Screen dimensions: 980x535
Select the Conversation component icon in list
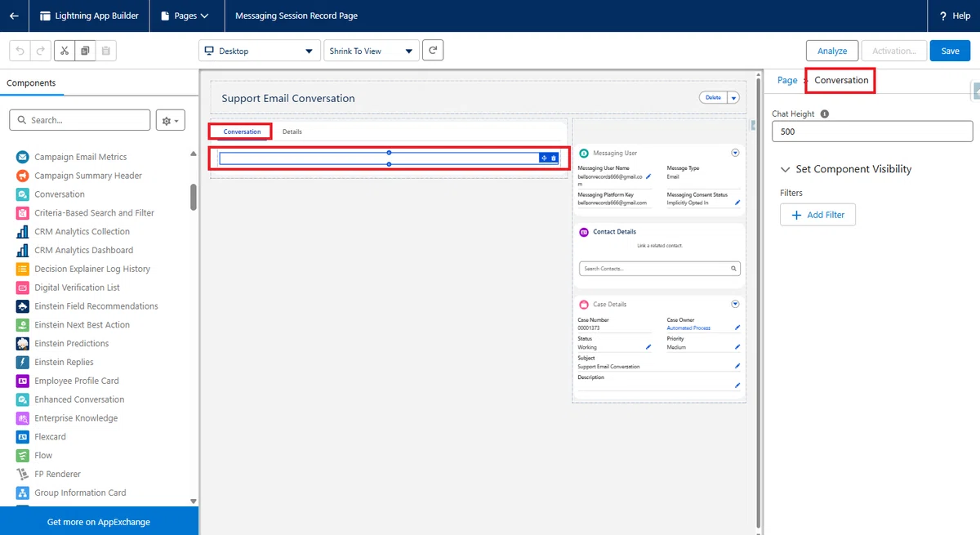click(22, 194)
